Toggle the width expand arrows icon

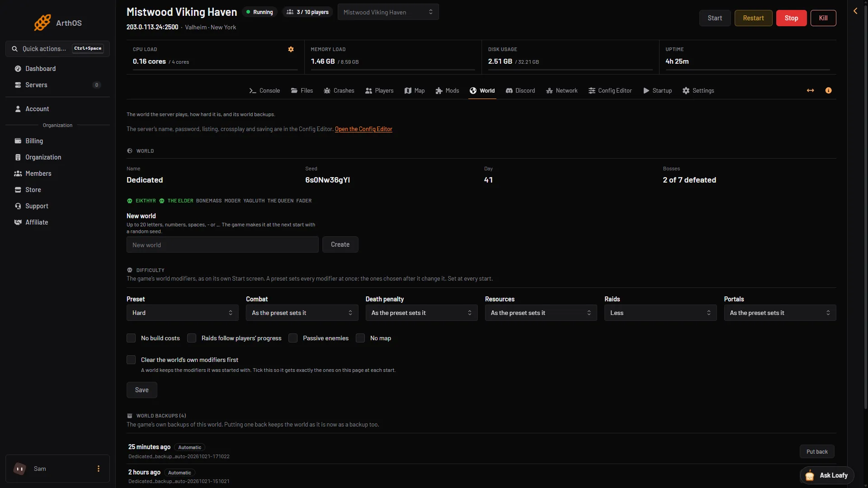[x=811, y=90]
